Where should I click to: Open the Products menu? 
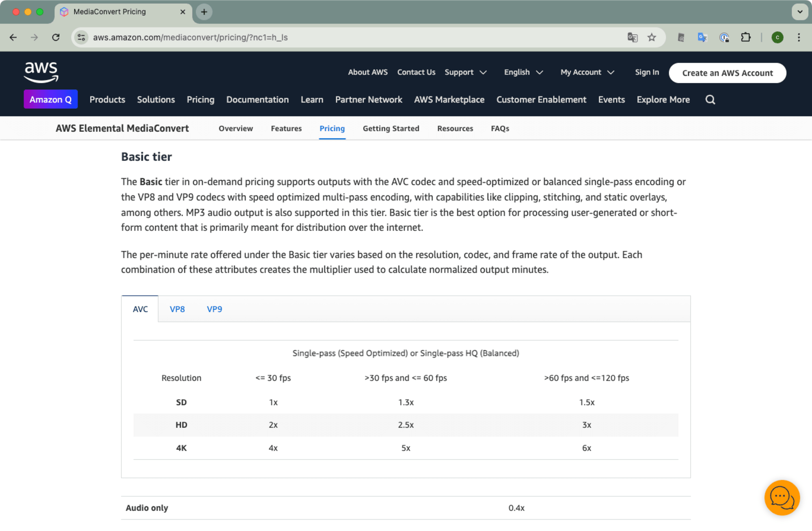[x=107, y=99]
